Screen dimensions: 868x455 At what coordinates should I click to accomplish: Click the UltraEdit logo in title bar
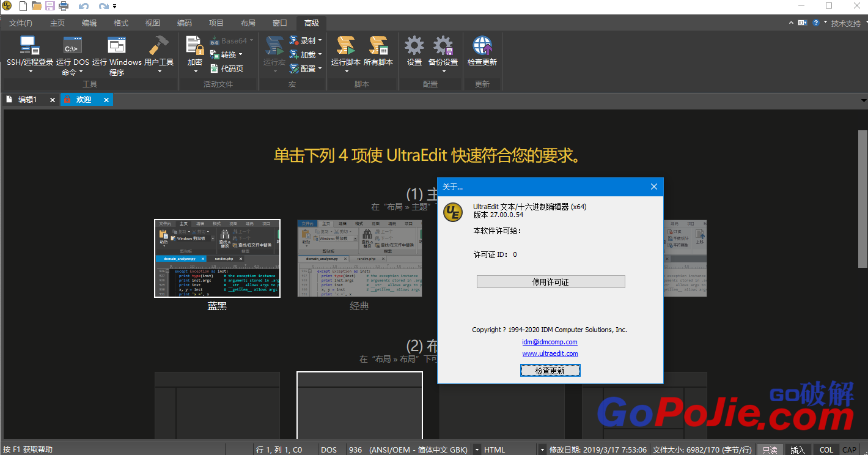7,7
